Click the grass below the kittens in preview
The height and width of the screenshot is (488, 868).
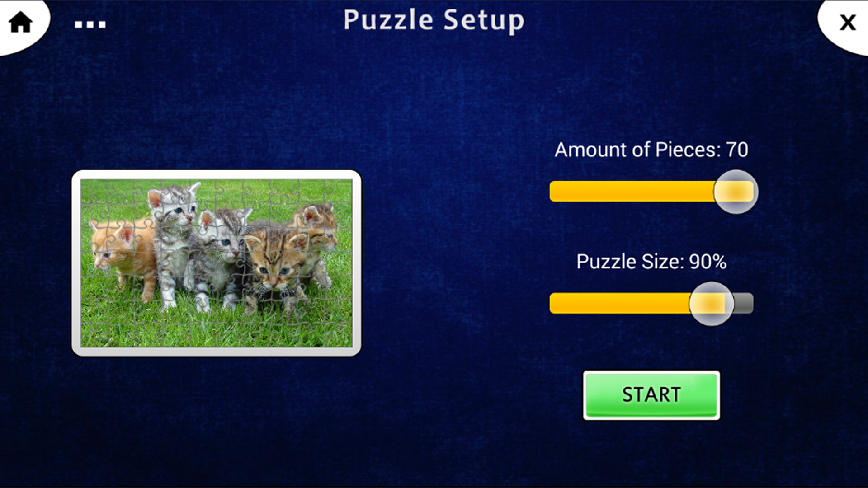tap(217, 329)
